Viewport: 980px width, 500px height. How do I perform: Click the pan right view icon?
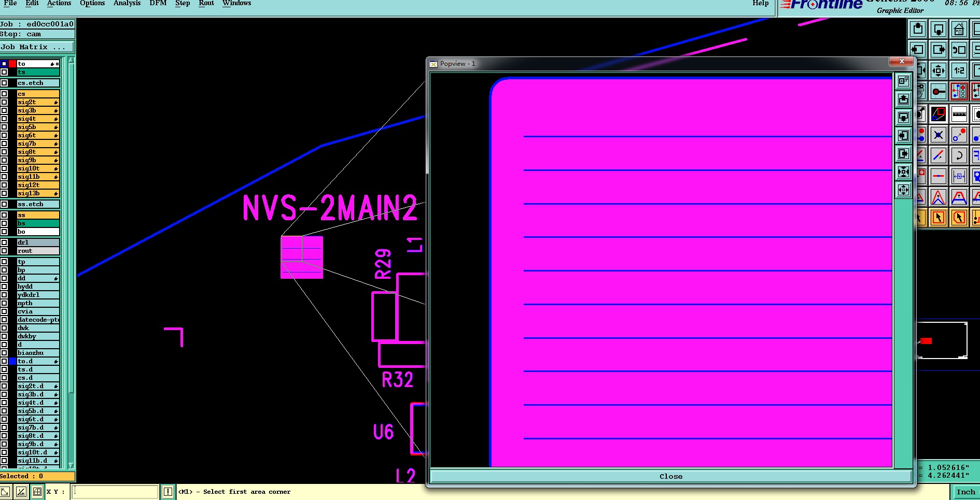939,50
